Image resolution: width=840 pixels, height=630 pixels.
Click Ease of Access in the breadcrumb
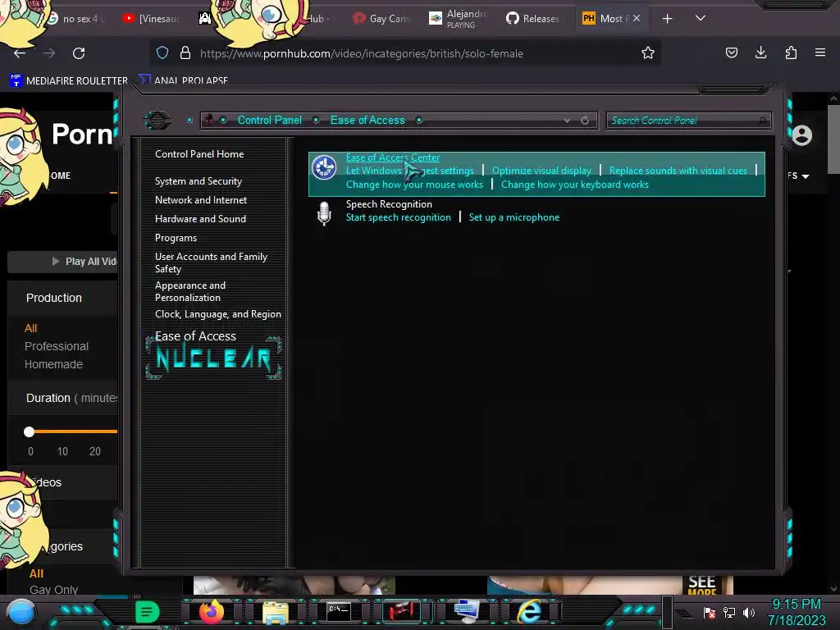[x=367, y=120]
